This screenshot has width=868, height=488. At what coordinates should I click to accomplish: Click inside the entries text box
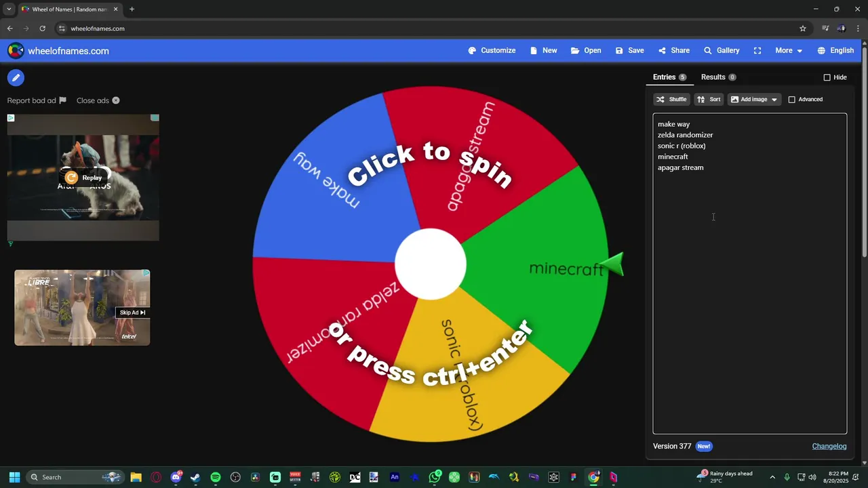(749, 274)
